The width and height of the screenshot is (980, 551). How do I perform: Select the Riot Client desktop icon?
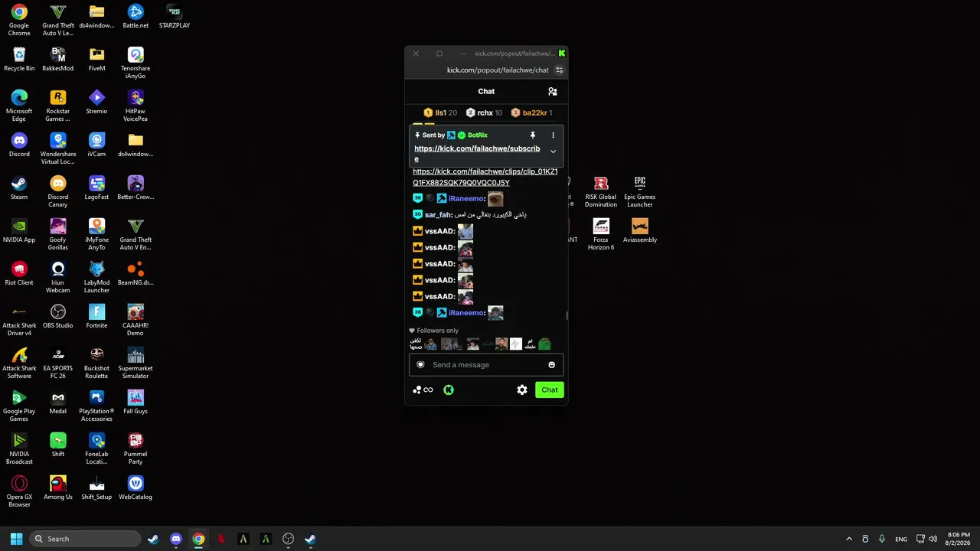pos(19,274)
